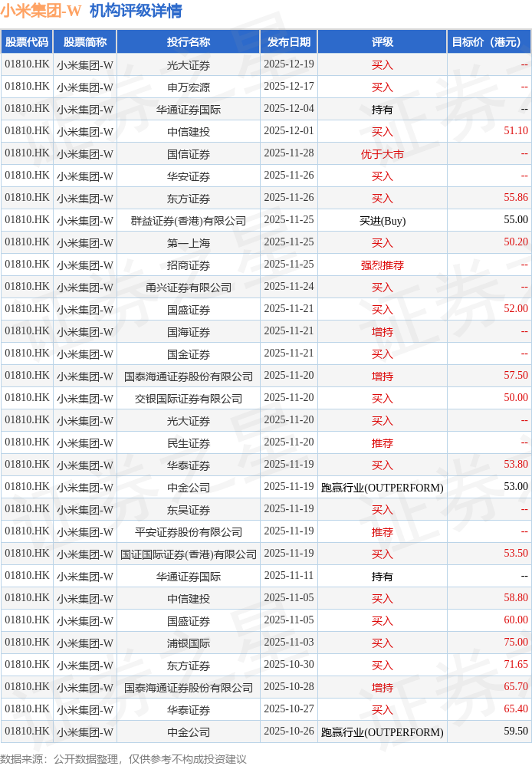Image resolution: width=532 pixels, height=766 pixels.
Task: Click the 发布日期 column header
Action: click(289, 42)
